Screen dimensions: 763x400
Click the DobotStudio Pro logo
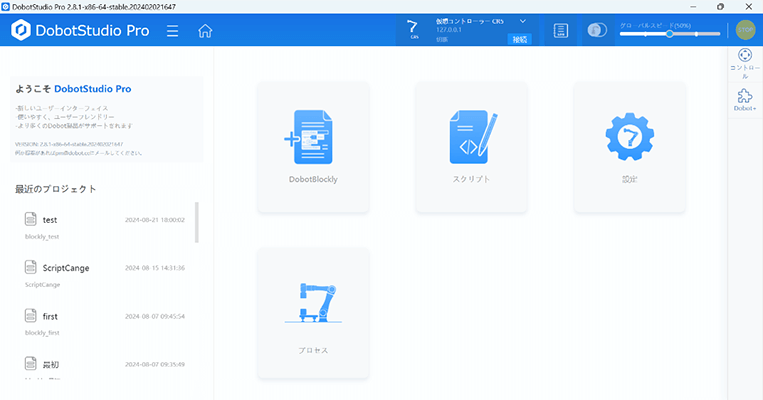pos(80,30)
